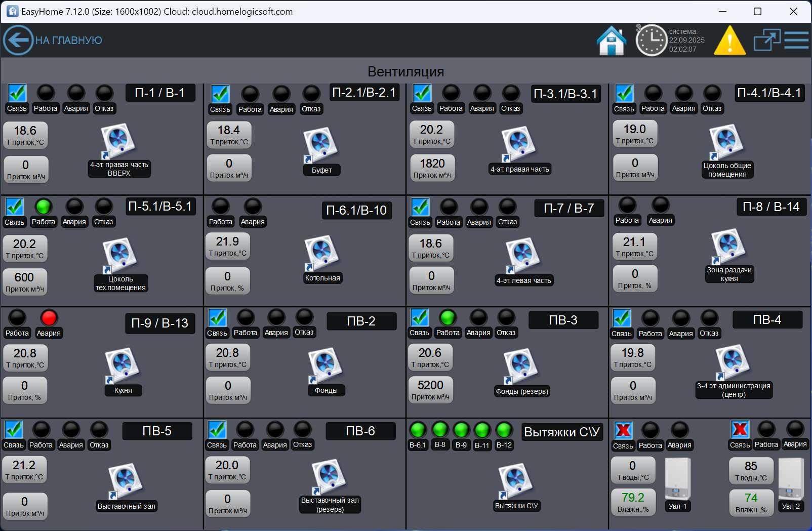
Task: Click the Фонды (резерв) label
Action: (522, 391)
